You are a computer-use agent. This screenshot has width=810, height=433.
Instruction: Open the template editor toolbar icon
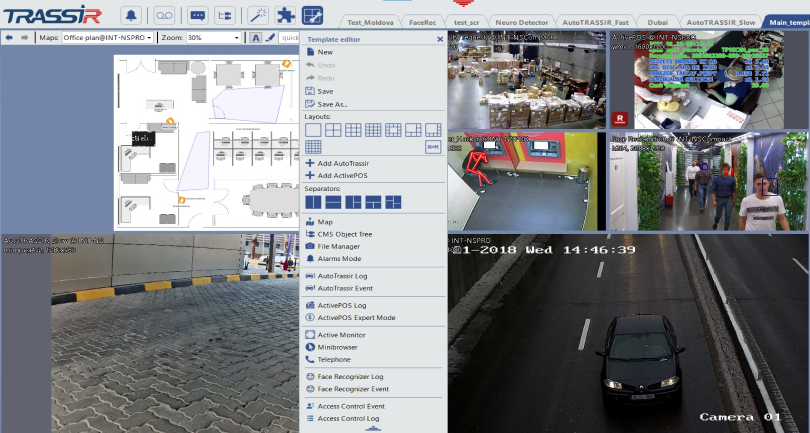tap(313, 15)
